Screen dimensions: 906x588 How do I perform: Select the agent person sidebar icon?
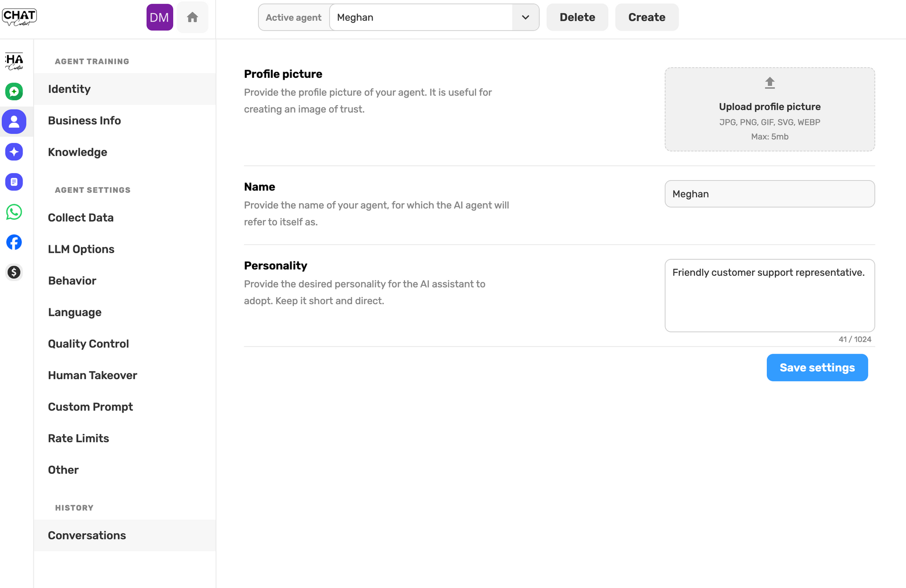tap(14, 122)
